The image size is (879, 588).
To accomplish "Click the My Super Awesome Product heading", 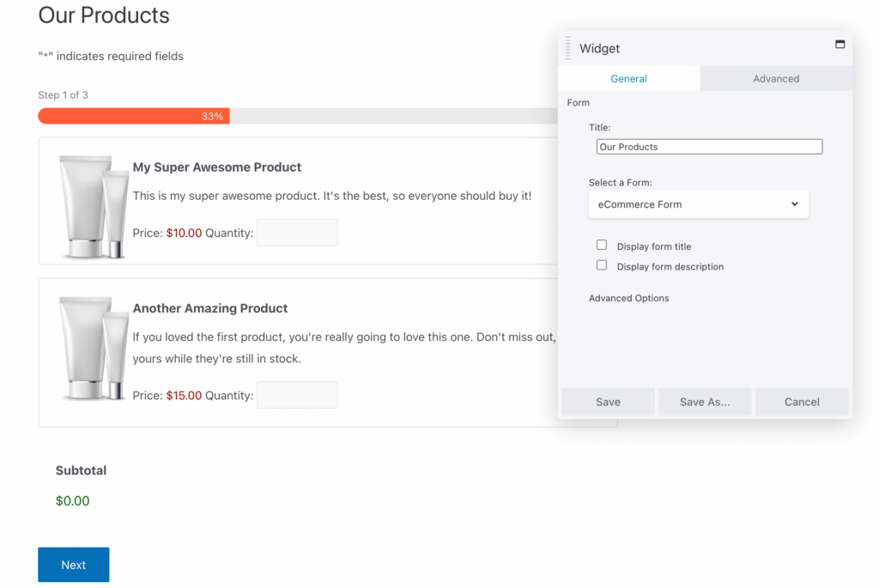I will pos(217,167).
